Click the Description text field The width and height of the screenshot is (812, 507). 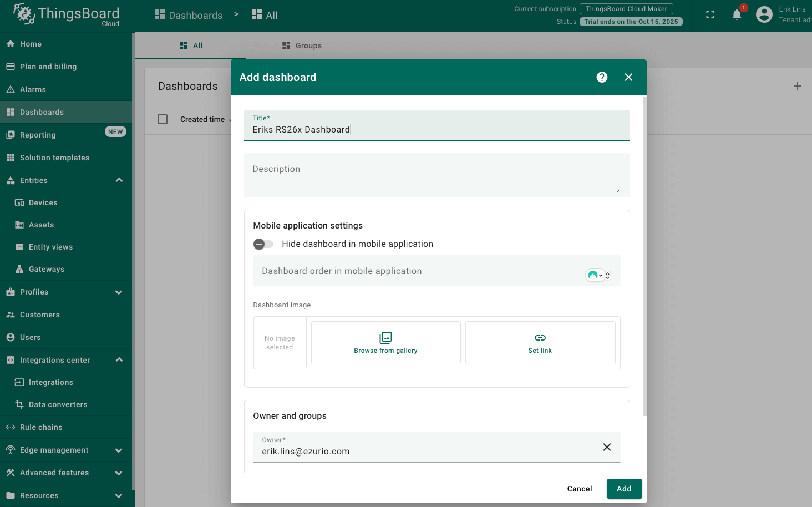pyautogui.click(x=436, y=175)
